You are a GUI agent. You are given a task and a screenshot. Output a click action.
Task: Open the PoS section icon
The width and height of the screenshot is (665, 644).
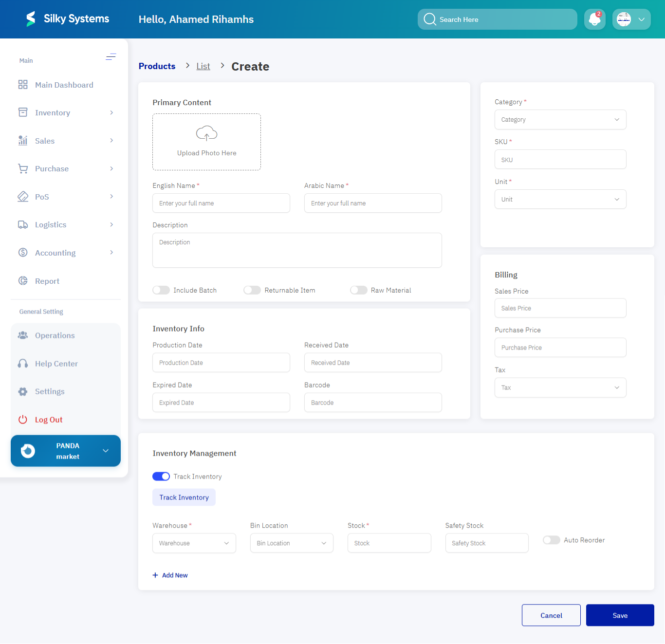point(23,196)
